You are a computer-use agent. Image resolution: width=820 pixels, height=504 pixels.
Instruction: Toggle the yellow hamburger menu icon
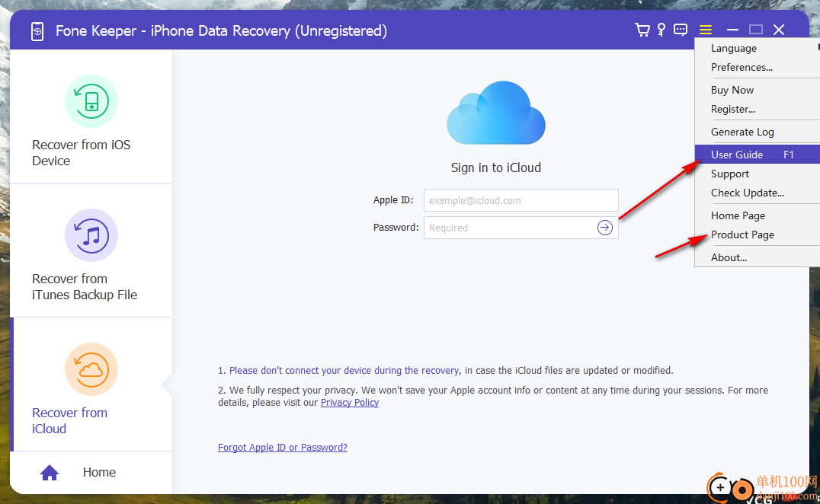(706, 30)
